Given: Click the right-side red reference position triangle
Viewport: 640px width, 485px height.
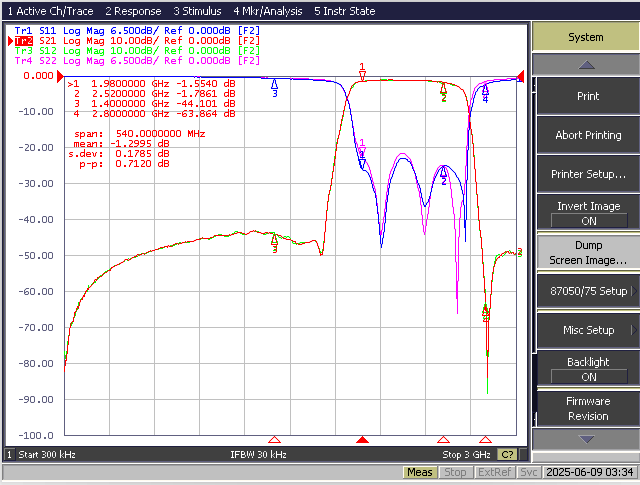Looking at the screenshot, I should 520,76.
